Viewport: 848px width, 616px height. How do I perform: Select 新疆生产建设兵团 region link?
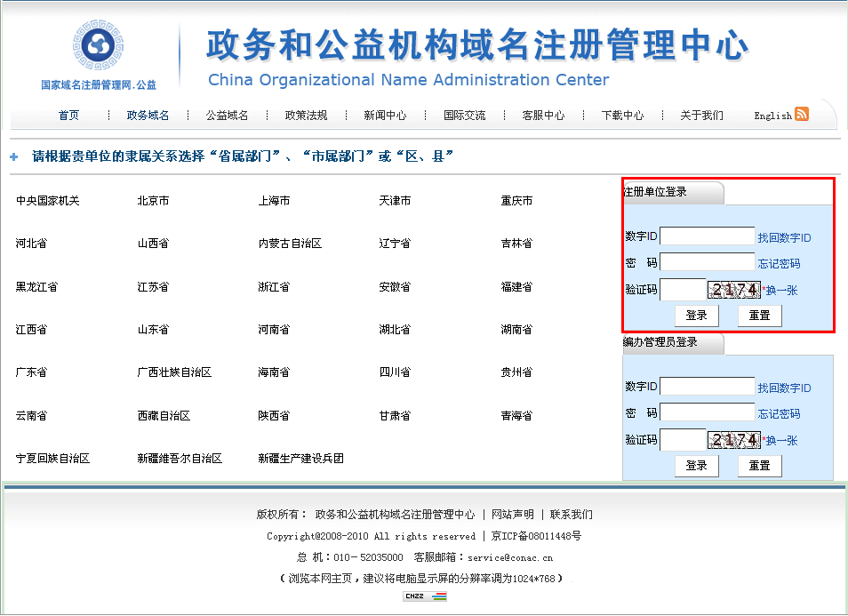300,459
